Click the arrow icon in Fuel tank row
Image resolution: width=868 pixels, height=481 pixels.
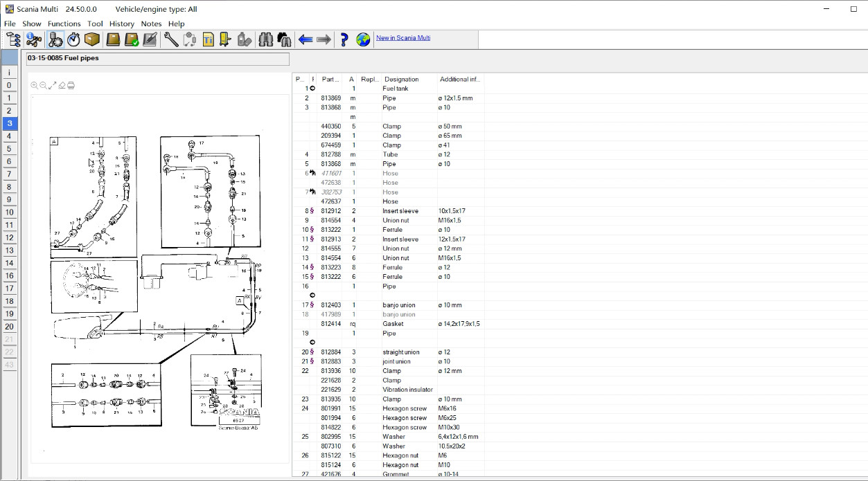(312, 89)
